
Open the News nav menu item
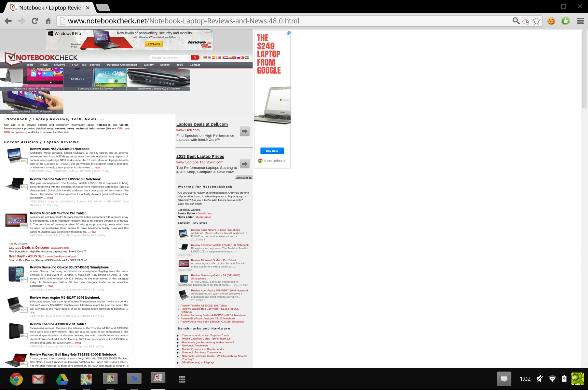coord(44,65)
